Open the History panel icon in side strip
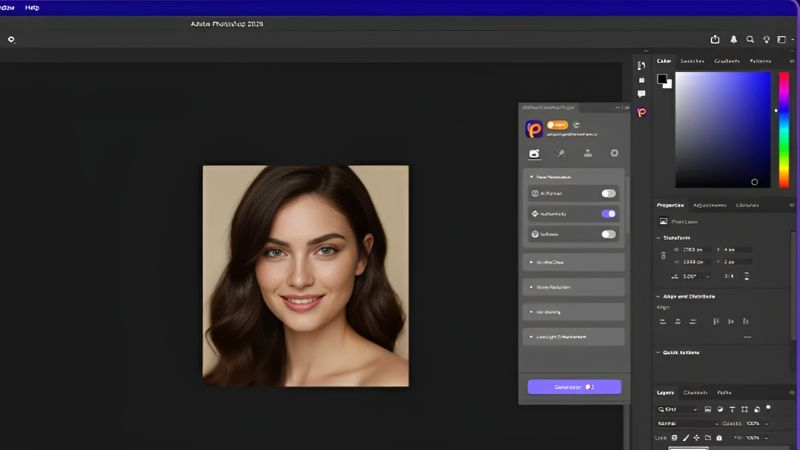Image resolution: width=800 pixels, height=450 pixels. point(641,65)
